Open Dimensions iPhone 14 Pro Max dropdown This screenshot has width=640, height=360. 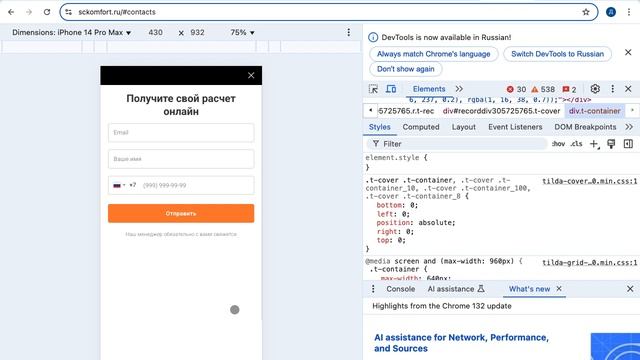[71, 33]
